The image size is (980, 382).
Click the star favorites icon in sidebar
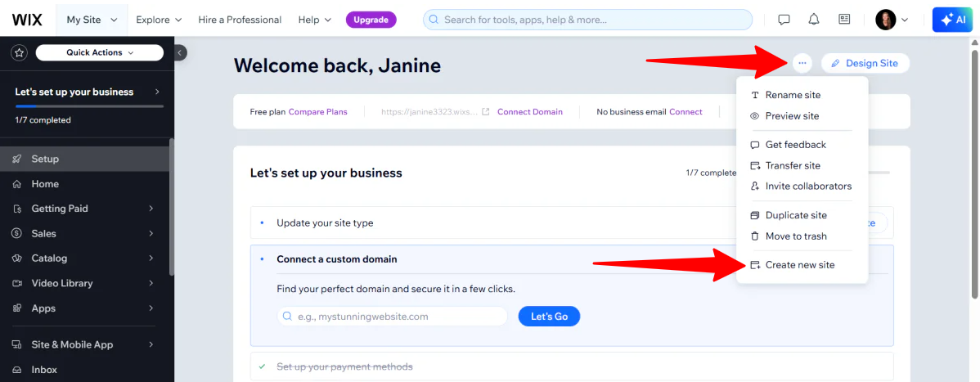(x=19, y=52)
